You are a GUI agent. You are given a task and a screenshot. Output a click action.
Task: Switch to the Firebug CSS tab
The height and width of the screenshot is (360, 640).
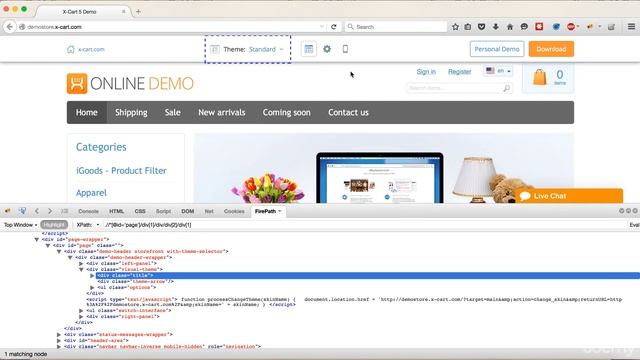coord(140,211)
